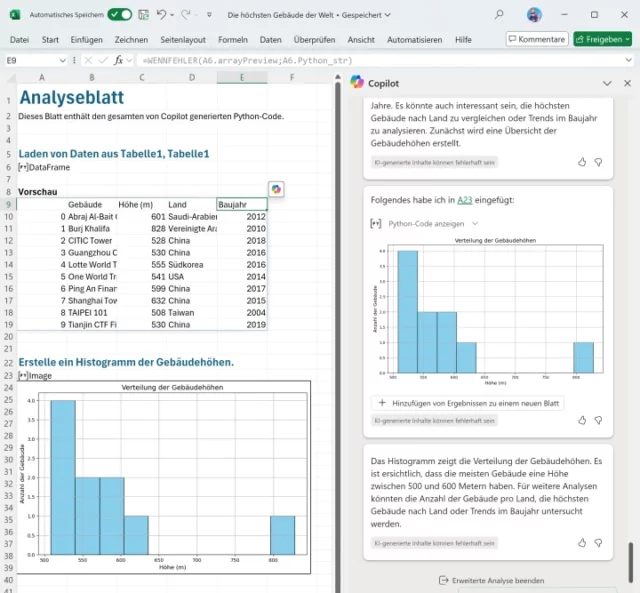Click the Kommentare button

click(537, 39)
